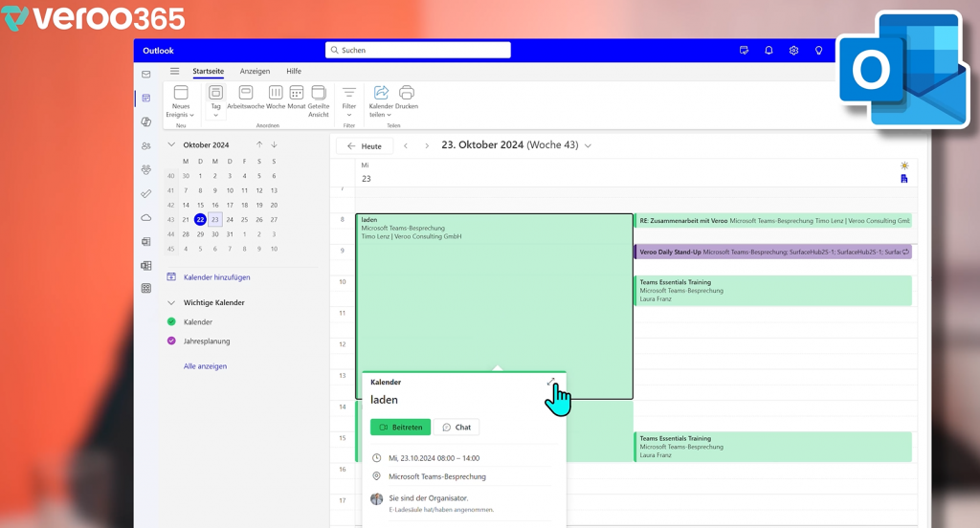This screenshot has width=980, height=528.
Task: Open the weather sun icon
Action: tap(904, 165)
